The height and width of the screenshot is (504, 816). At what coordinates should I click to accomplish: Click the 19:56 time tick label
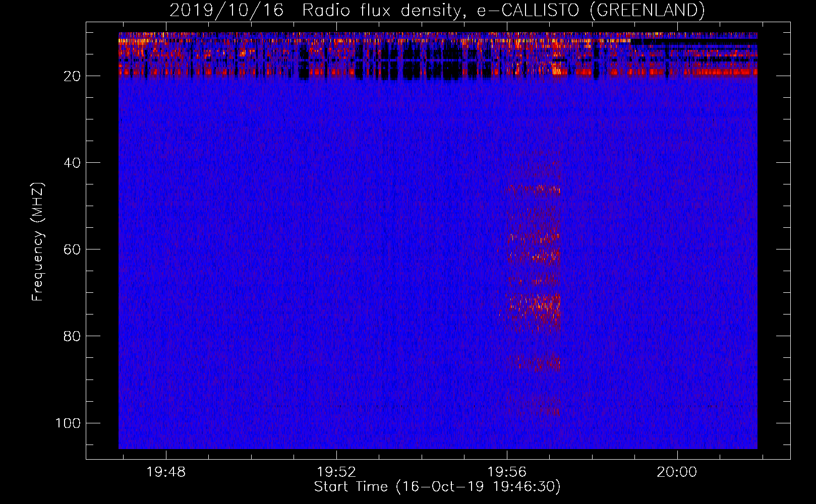tap(507, 472)
